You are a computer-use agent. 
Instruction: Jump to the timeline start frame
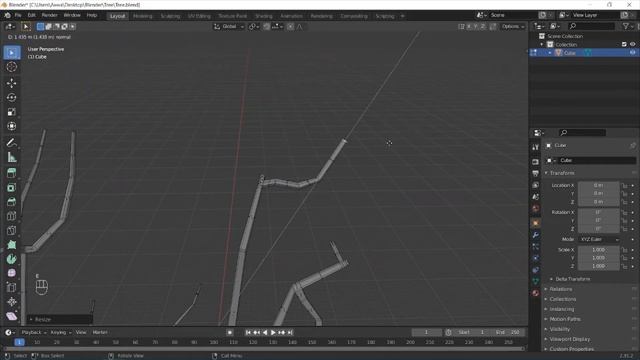248,333
